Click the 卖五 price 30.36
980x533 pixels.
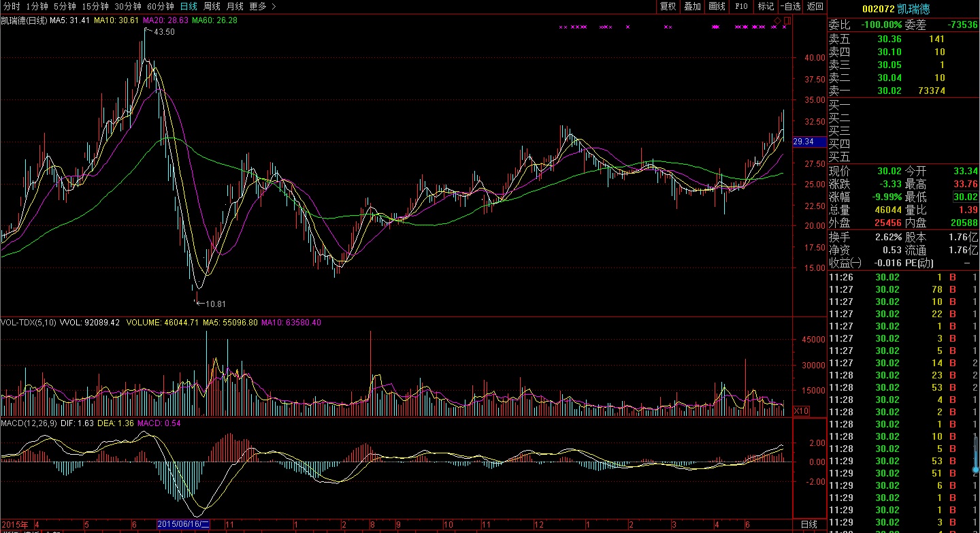[x=889, y=39]
